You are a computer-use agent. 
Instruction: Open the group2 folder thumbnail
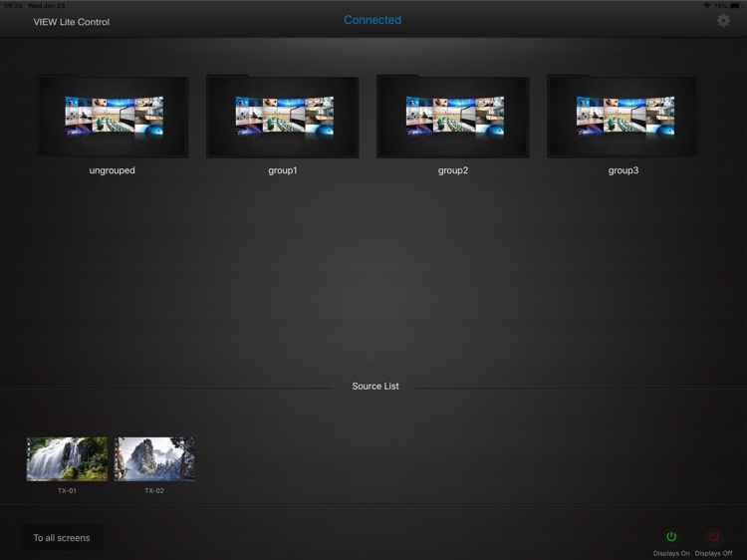453,117
